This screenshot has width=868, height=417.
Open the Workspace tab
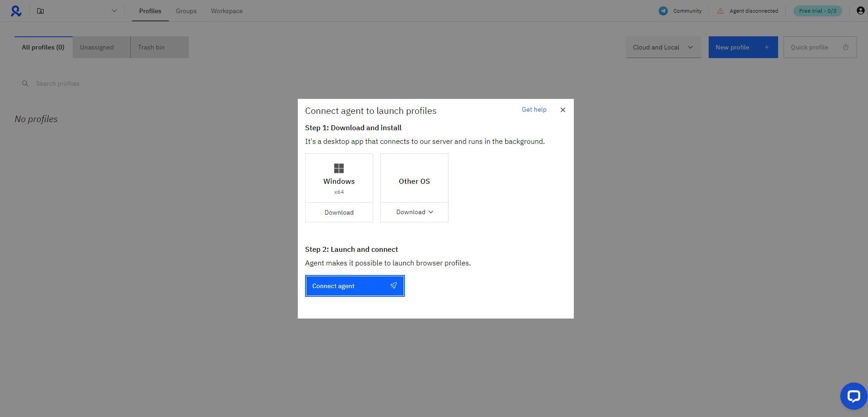pos(227,11)
